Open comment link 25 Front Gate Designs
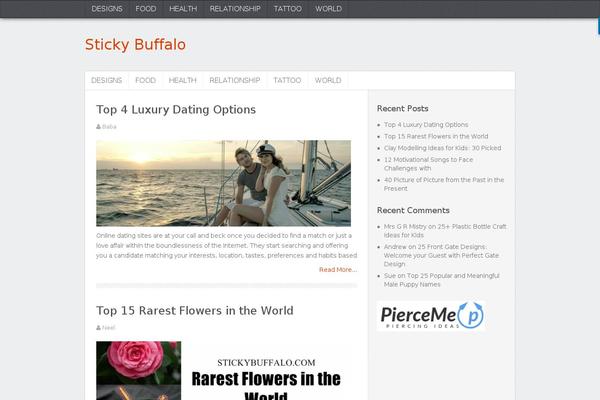Viewport: 600px width, 400px height. (441, 255)
